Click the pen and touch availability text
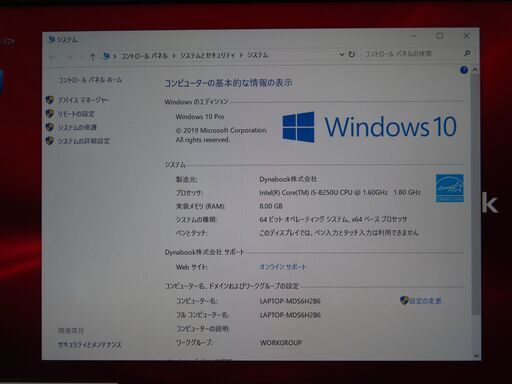Screen dimensions: 512x384 338,233
